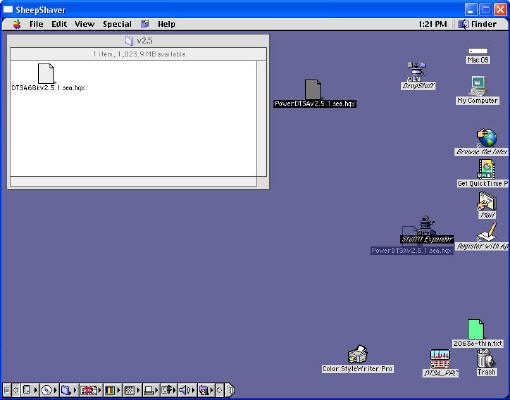This screenshot has width=510, height=400.
Task: Click the DropStuff alias icon
Action: click(417, 71)
